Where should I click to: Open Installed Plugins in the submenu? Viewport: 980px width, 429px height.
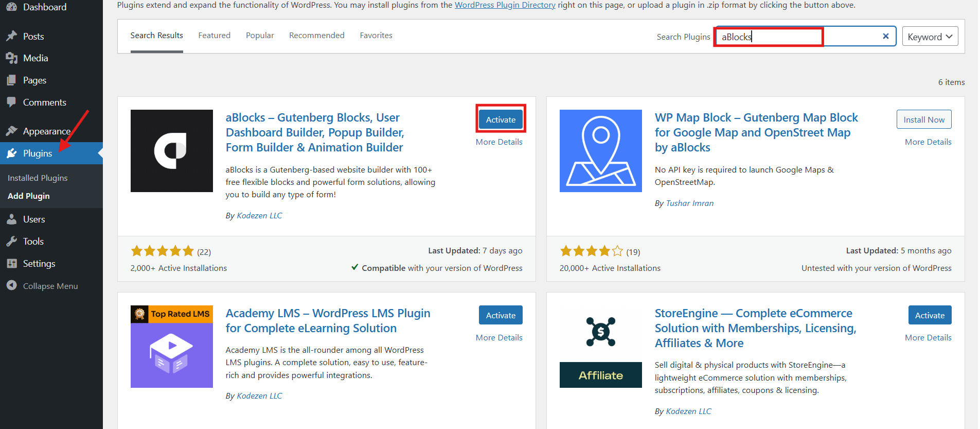click(x=38, y=178)
